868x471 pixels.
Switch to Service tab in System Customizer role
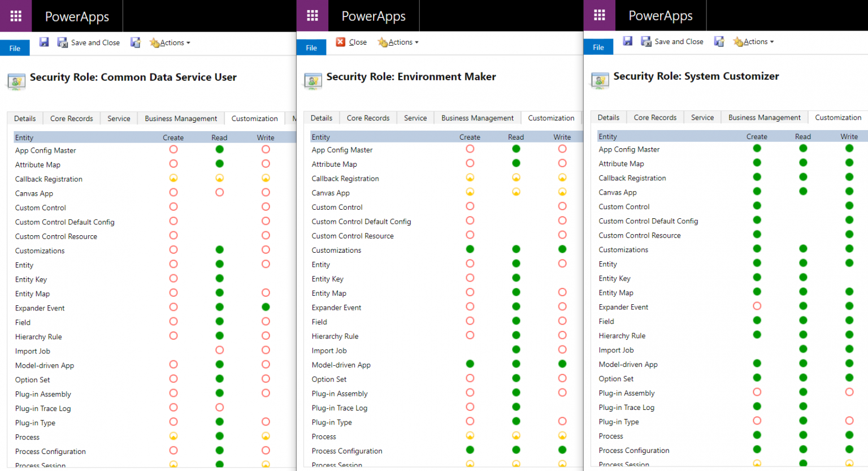pos(702,117)
